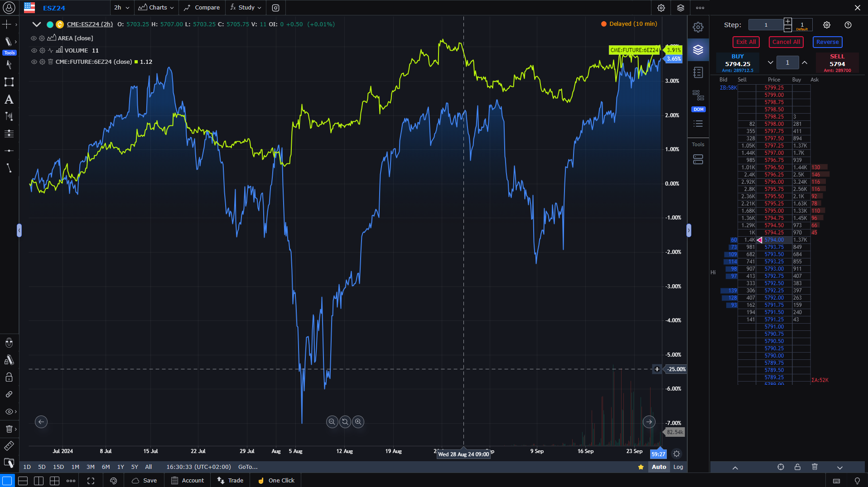The height and width of the screenshot is (487, 868).
Task: Select the rectangle shape drawing tool
Action: (9, 82)
